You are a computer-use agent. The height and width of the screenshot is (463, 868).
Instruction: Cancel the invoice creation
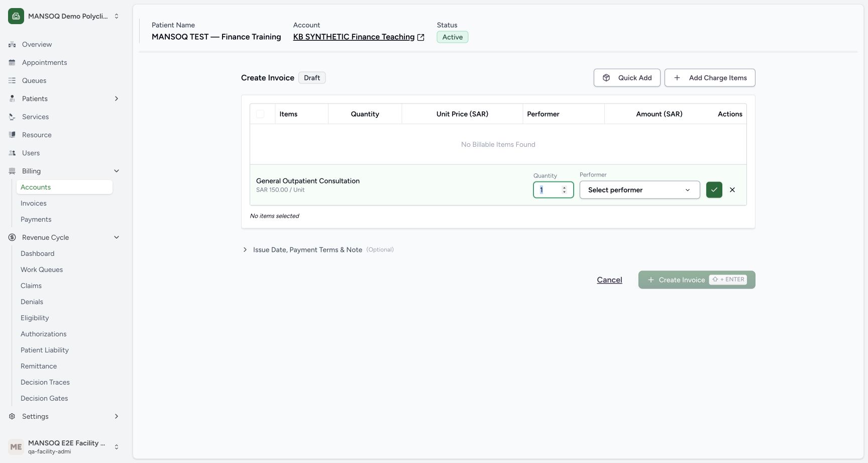[609, 280]
